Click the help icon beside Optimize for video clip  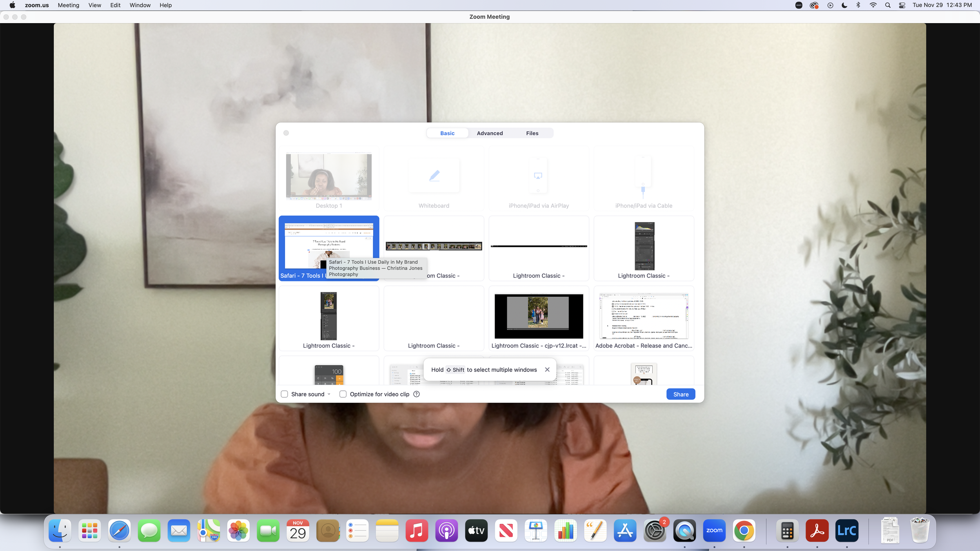[416, 394]
